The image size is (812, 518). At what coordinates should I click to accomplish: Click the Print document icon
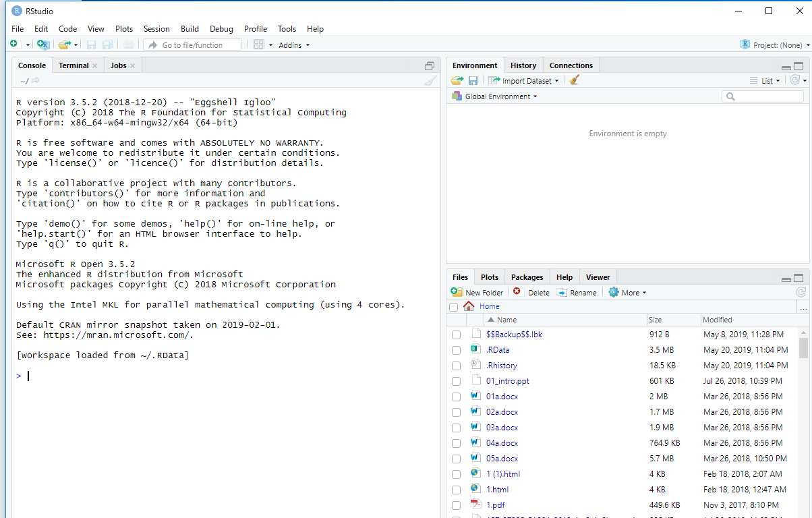128,45
